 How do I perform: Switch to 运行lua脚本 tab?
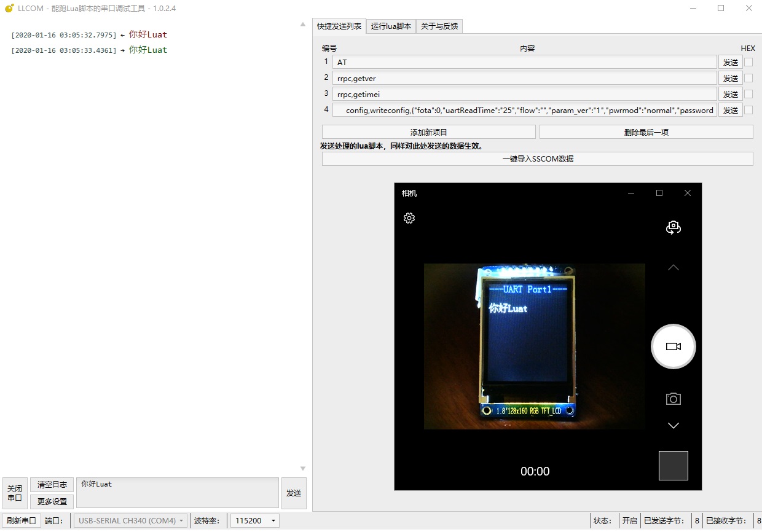391,26
